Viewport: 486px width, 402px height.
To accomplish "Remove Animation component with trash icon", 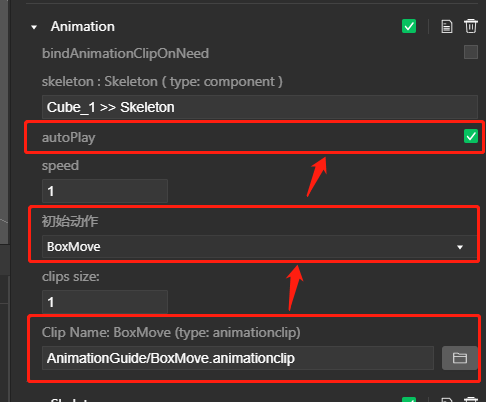I will [471, 26].
